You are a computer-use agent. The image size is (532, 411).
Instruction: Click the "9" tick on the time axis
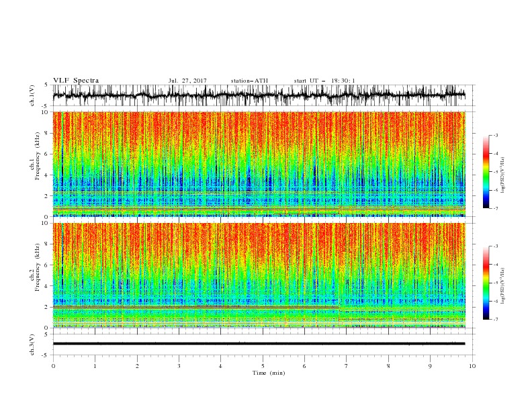click(x=430, y=366)
